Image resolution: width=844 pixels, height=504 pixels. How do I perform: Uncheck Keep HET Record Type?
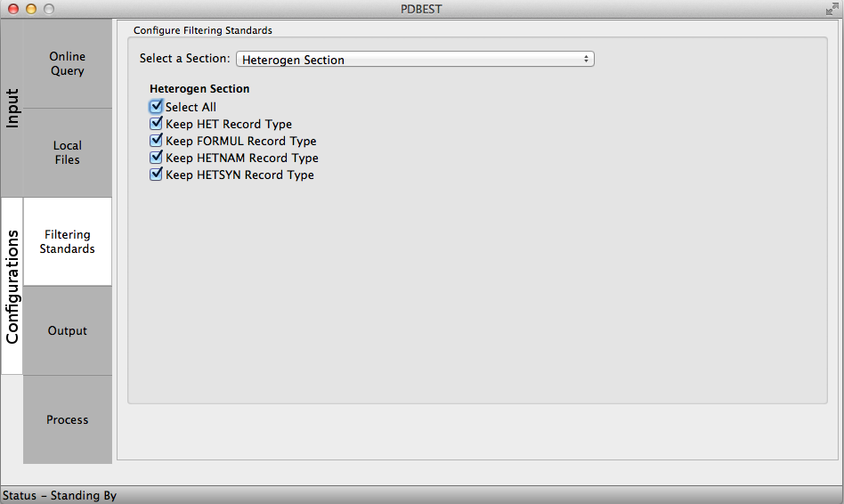pos(157,124)
